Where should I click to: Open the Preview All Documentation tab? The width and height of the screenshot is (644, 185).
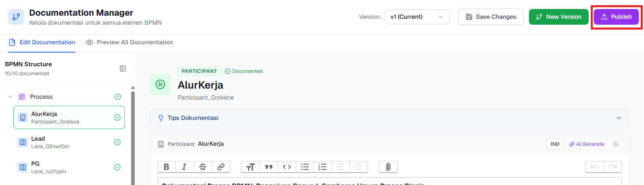[x=130, y=42]
